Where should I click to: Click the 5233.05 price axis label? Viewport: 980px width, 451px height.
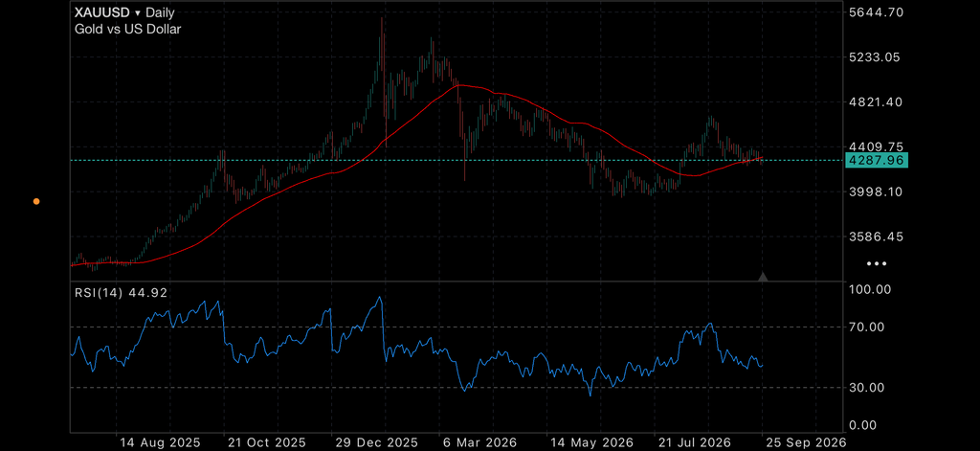[x=876, y=56]
